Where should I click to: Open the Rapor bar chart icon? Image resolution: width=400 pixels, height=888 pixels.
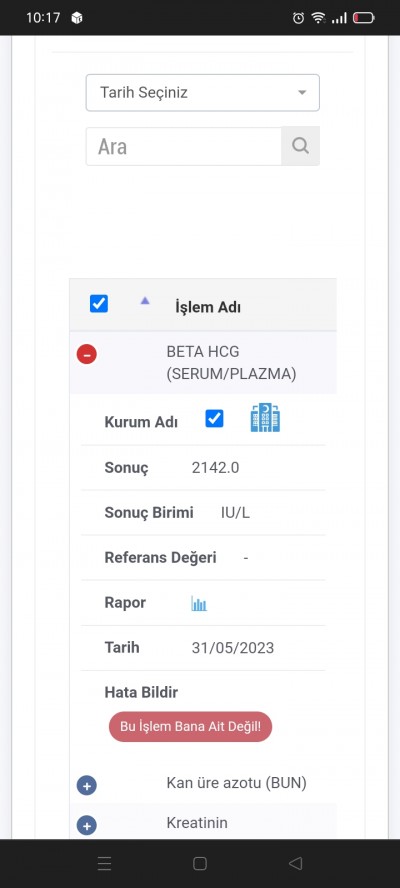199,604
